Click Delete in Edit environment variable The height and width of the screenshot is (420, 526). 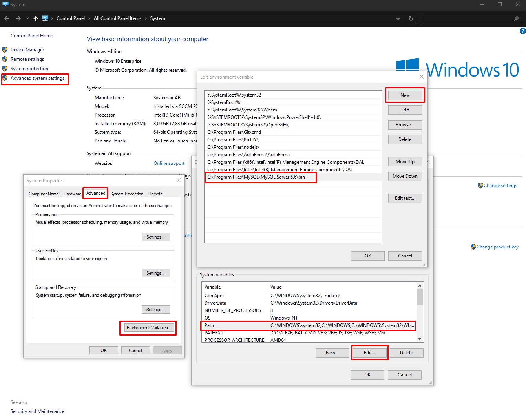[x=405, y=139]
